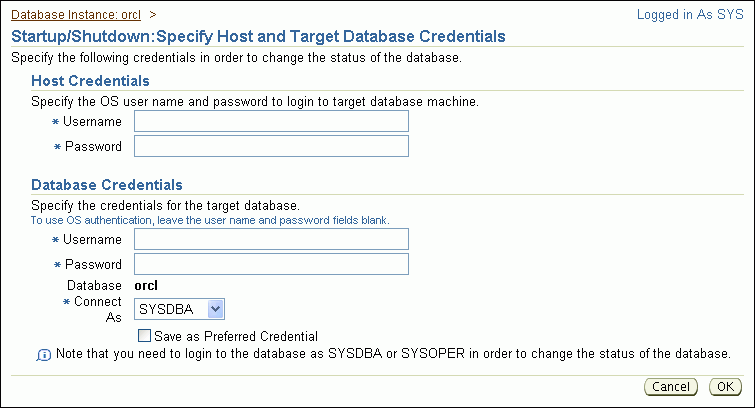Focus the Host Credentials Password field
Screen dimensions: 755x408
(271, 146)
